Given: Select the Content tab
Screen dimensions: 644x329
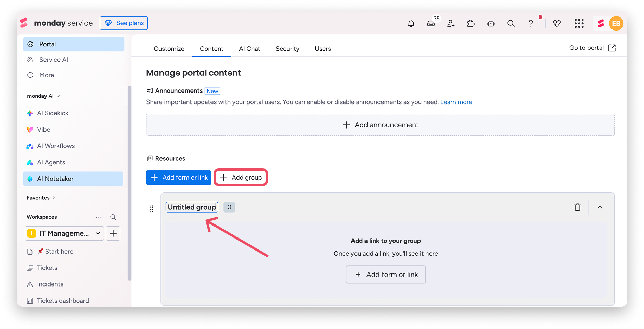Looking at the screenshot, I should [x=211, y=49].
